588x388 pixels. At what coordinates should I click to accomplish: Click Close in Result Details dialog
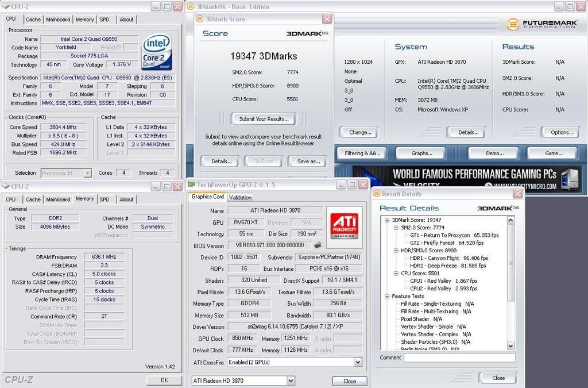498,378
